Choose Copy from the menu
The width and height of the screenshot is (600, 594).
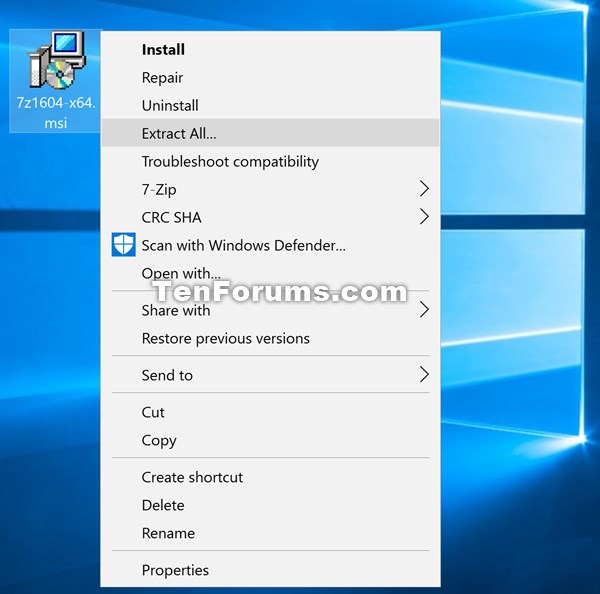point(270,440)
